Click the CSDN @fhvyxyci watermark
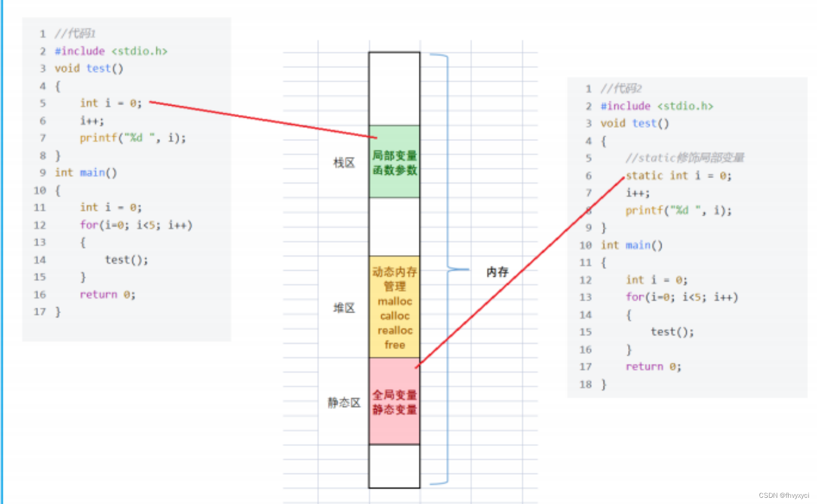817x504 pixels. point(784,495)
